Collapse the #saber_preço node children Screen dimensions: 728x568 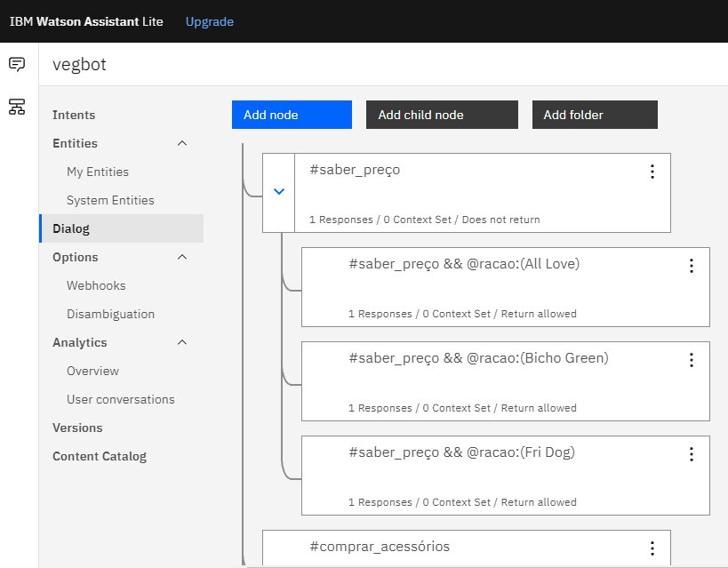tap(279, 191)
